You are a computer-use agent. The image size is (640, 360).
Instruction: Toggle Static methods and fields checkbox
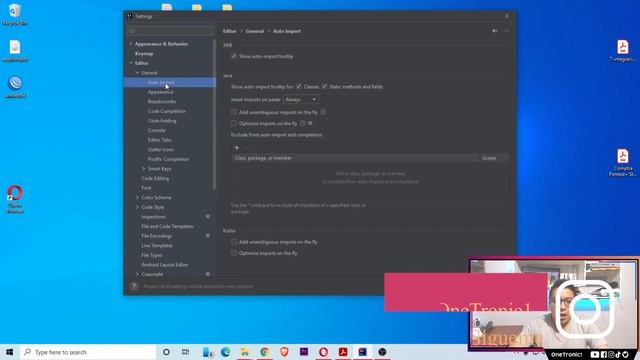coord(324,87)
